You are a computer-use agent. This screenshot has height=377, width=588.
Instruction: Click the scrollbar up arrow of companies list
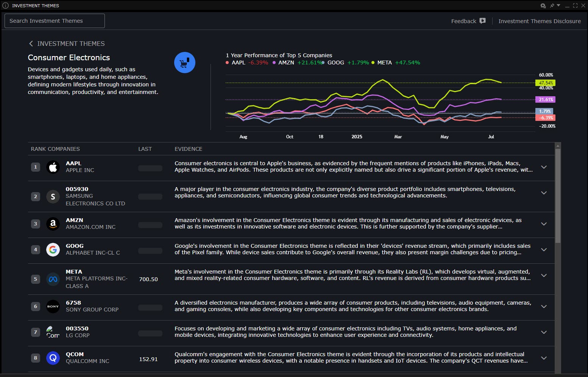point(557,145)
